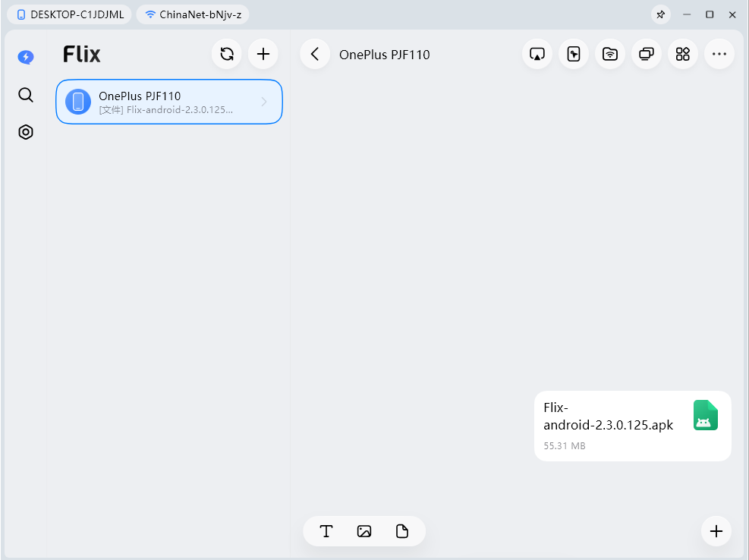The width and height of the screenshot is (749, 560).
Task: Open the search magnifier in sidebar
Action: pyautogui.click(x=26, y=95)
